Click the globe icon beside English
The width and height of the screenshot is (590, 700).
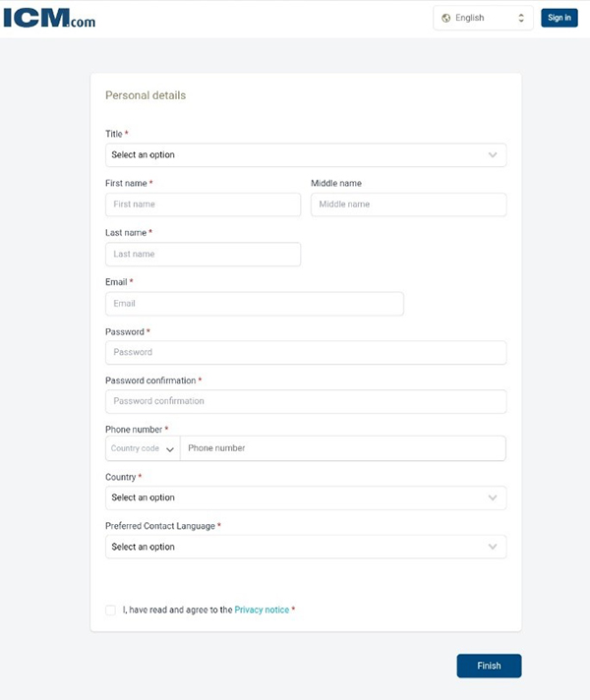pos(445,18)
